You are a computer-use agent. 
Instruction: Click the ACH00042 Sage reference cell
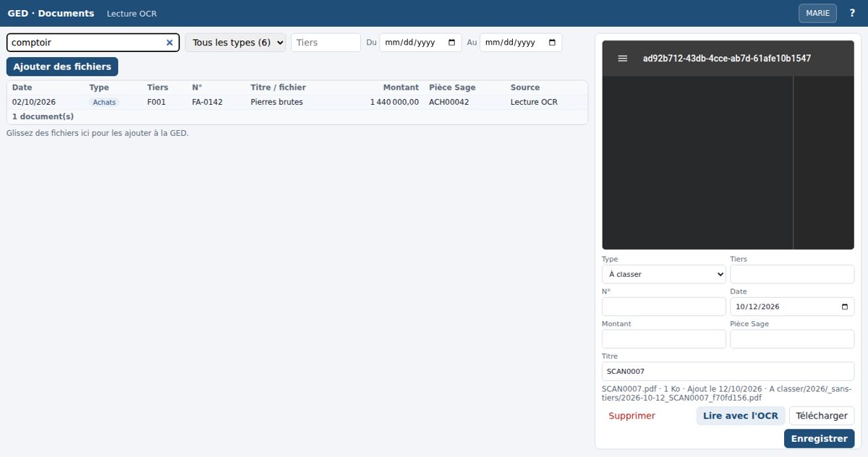(x=449, y=102)
